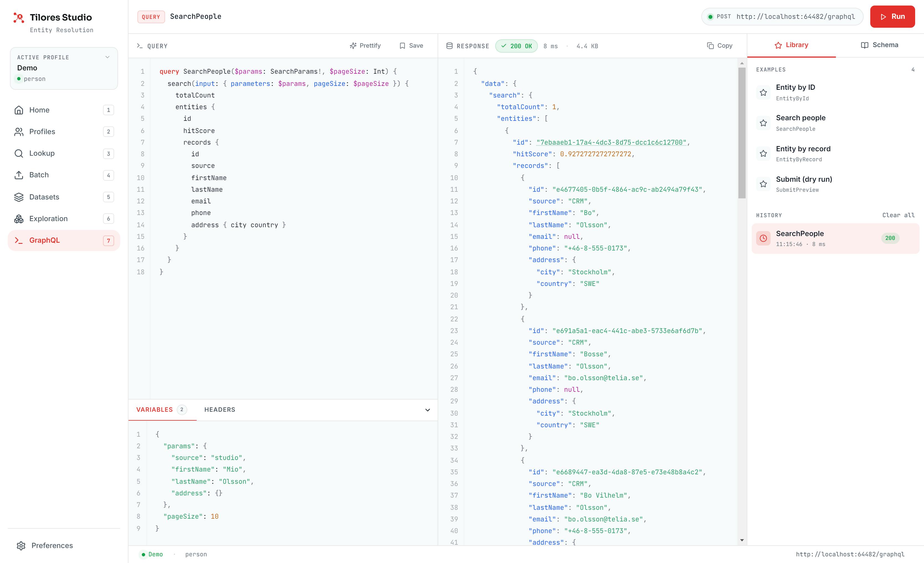Select the GraphQL sidebar item

click(64, 240)
